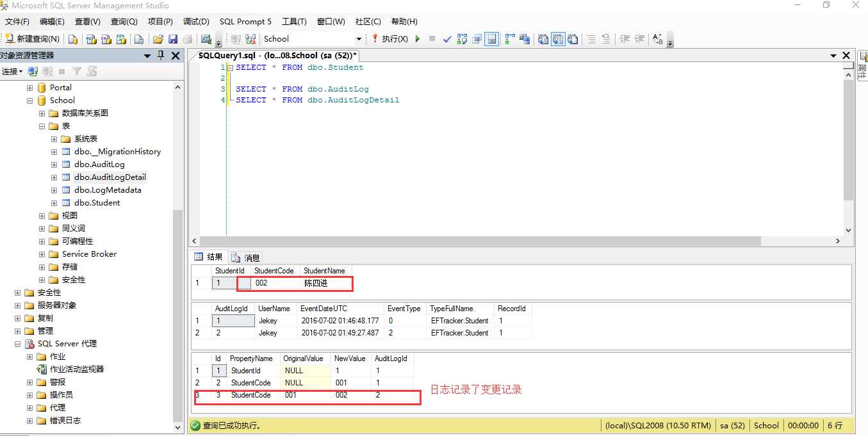
Task: Increase indent of the selected lines
Action: [x=639, y=39]
